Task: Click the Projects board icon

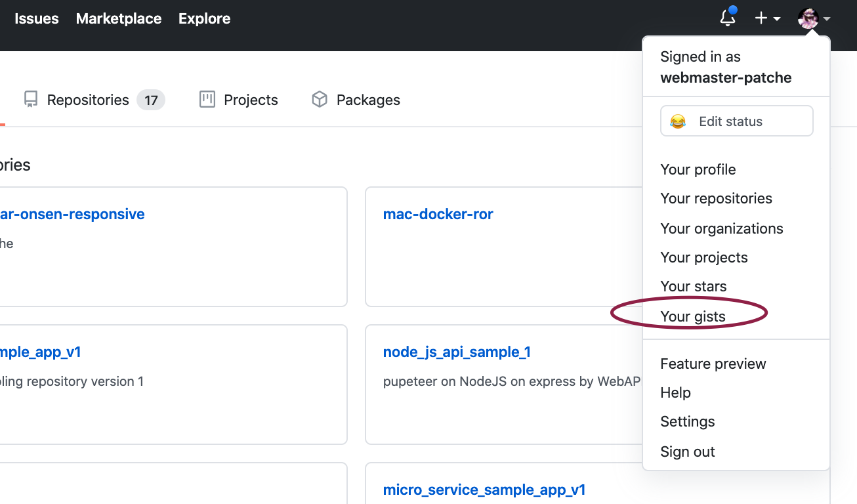Action: 207,100
